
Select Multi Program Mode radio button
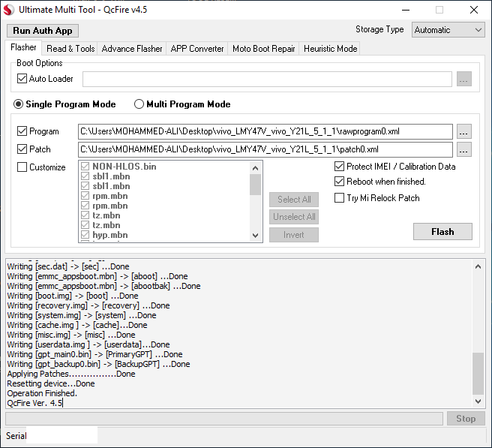tap(139, 104)
